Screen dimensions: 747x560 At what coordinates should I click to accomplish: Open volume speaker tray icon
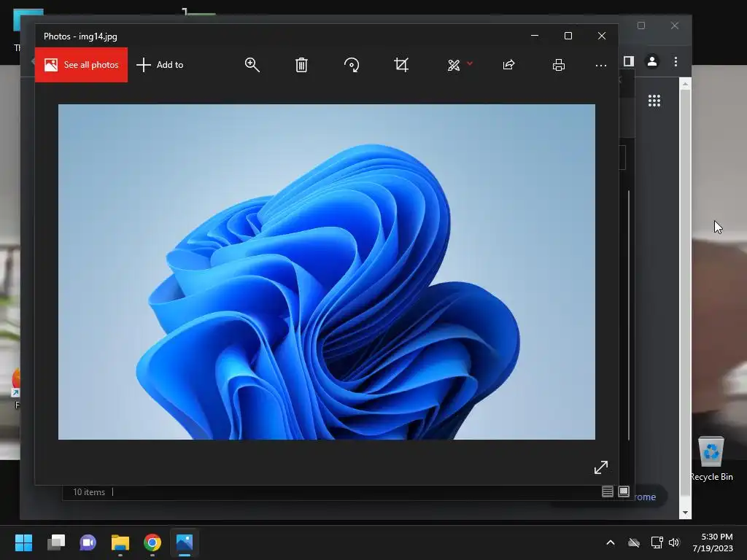coord(674,542)
